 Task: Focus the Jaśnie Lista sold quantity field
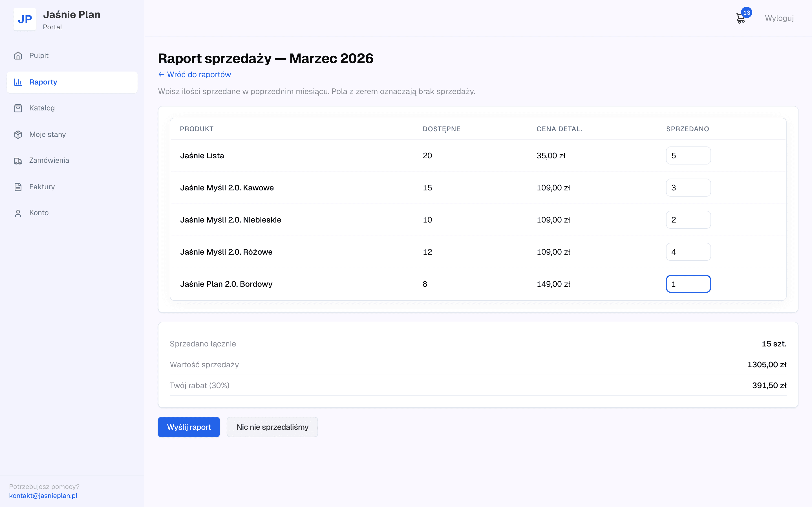688,155
